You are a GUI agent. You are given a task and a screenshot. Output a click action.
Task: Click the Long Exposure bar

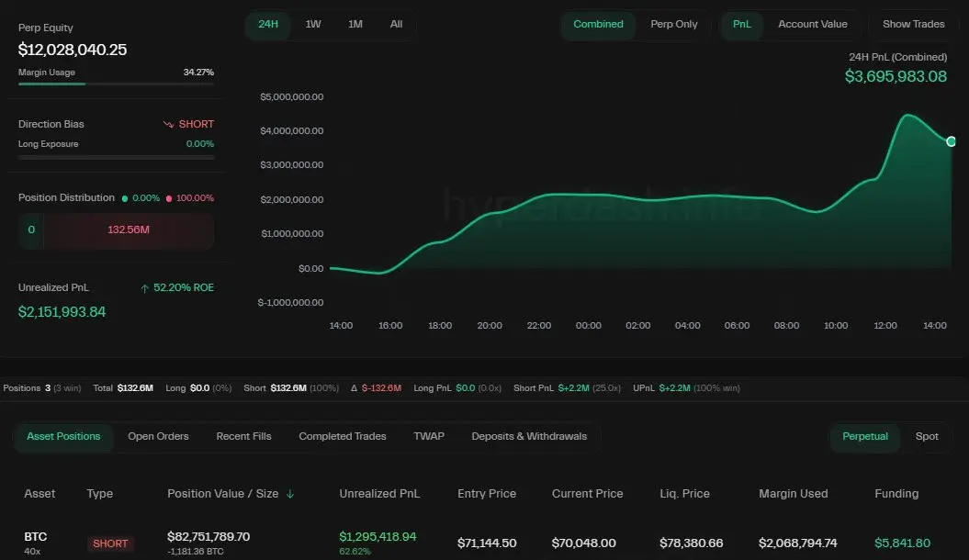tap(116, 157)
